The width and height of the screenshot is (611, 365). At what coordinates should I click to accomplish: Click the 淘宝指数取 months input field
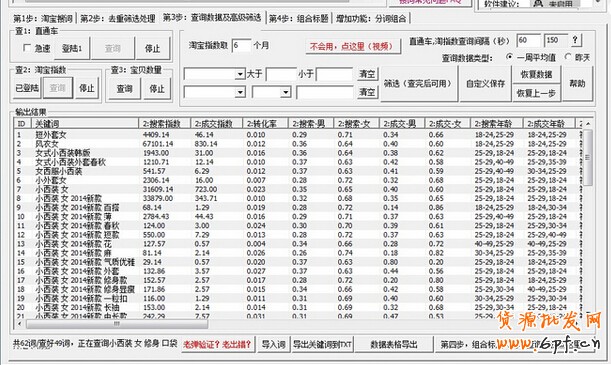point(241,46)
